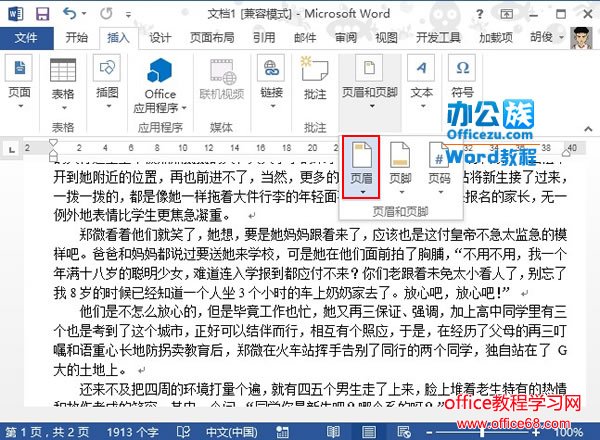Click the tab stop selector on ruler

pyautogui.click(x=12, y=149)
